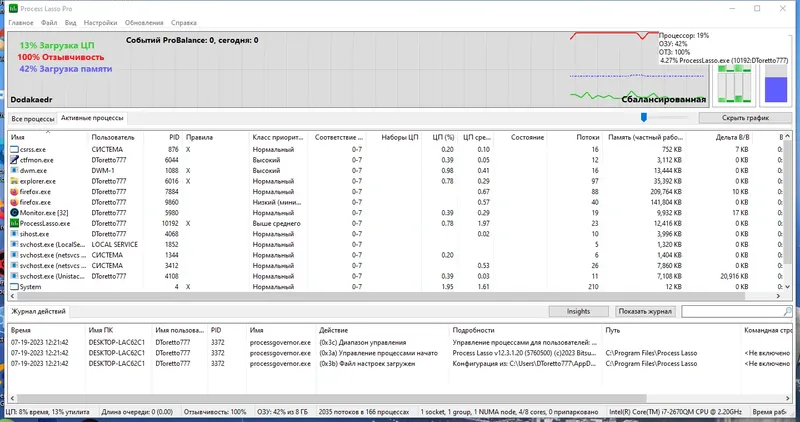Click status bar 'Отзывчивость: 100%'

coord(214,412)
